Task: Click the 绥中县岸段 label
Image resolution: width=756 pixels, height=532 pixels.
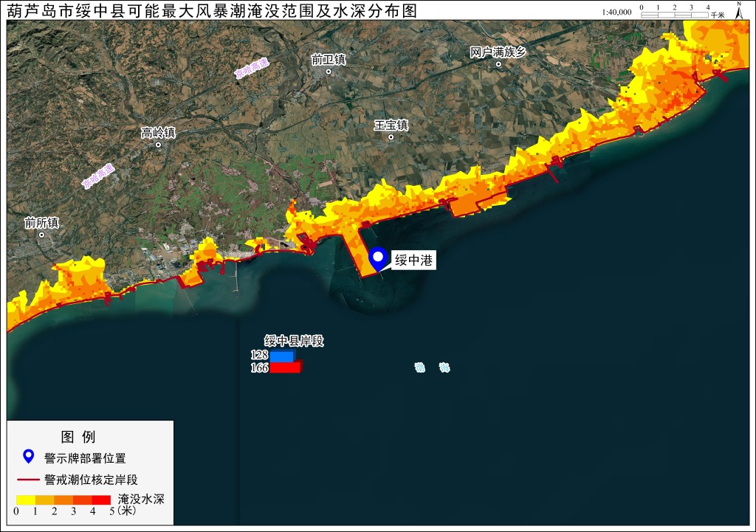Action: click(x=294, y=341)
